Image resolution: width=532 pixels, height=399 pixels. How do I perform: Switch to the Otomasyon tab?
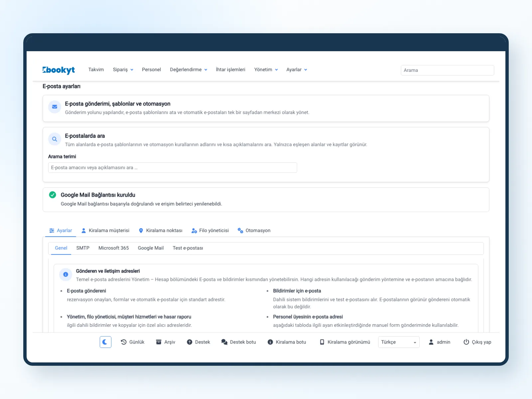coord(254,230)
